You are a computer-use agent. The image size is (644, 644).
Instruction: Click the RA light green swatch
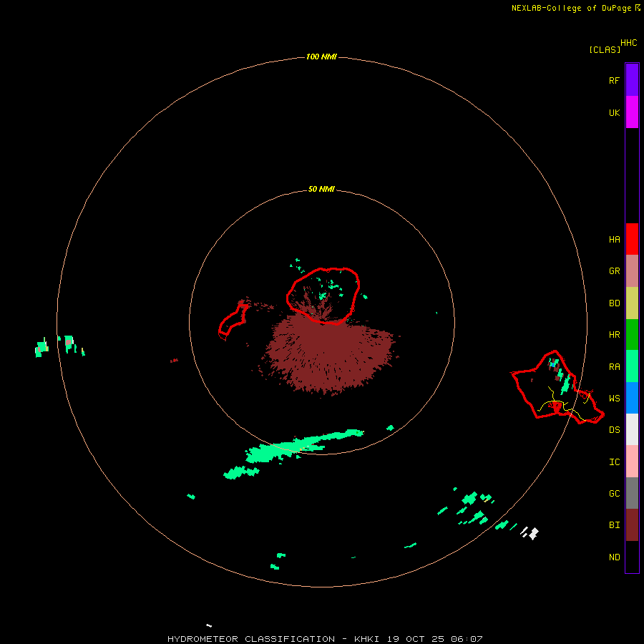[632, 366]
